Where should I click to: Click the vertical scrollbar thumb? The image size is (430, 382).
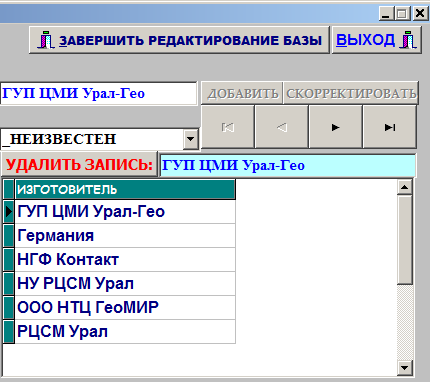405,240
